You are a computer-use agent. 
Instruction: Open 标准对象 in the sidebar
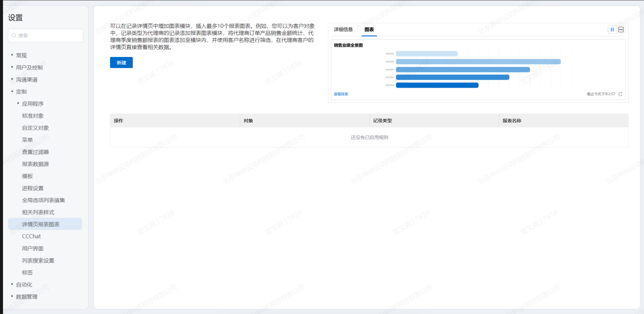pyautogui.click(x=33, y=116)
